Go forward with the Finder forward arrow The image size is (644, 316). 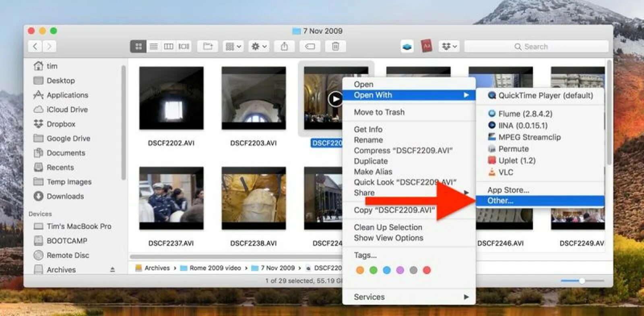click(49, 46)
